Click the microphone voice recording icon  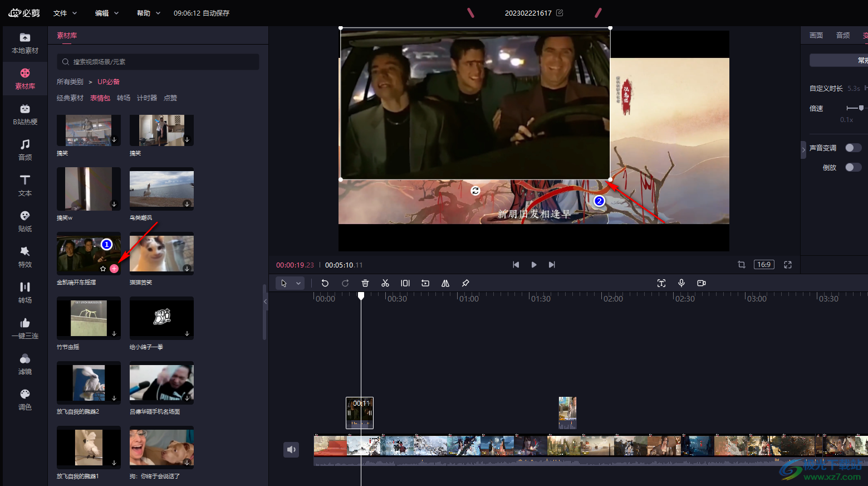tap(681, 283)
